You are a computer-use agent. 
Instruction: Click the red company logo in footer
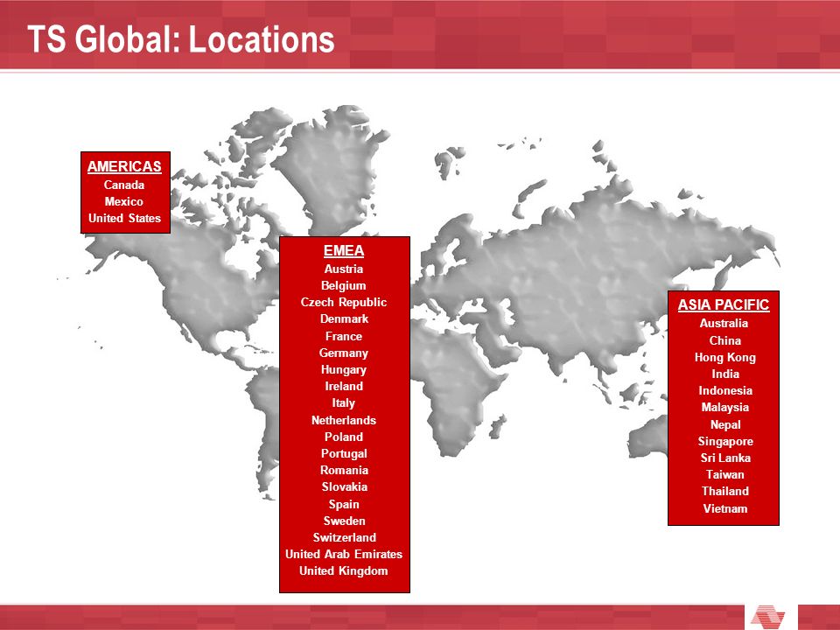click(767, 617)
